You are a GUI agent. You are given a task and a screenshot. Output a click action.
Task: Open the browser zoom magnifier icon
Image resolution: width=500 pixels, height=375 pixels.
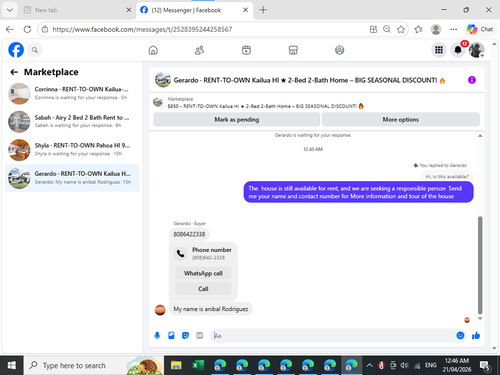point(387,29)
